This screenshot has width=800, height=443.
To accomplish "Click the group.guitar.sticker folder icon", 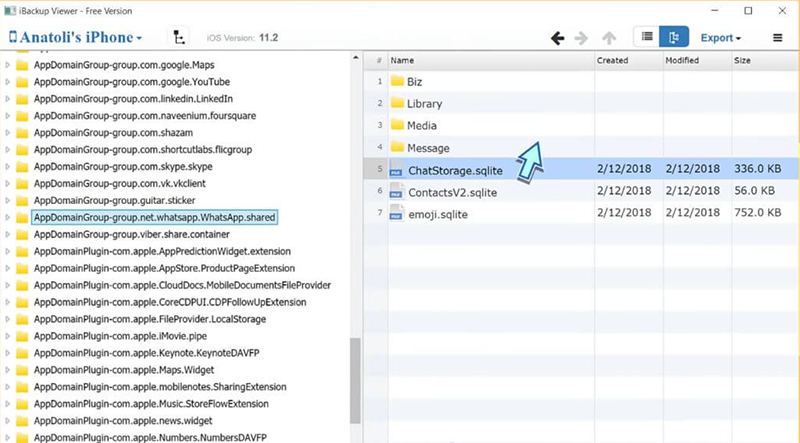I will pos(22,200).
